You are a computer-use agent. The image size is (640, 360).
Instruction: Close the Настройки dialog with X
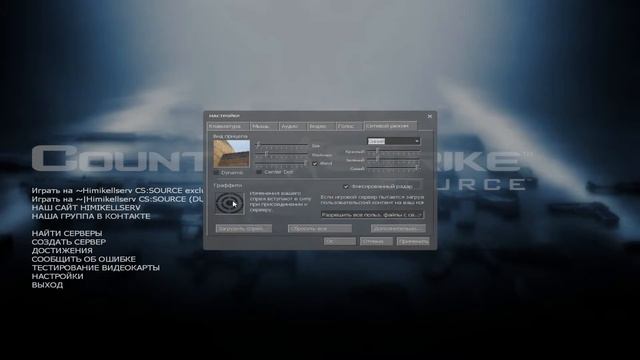click(x=429, y=116)
